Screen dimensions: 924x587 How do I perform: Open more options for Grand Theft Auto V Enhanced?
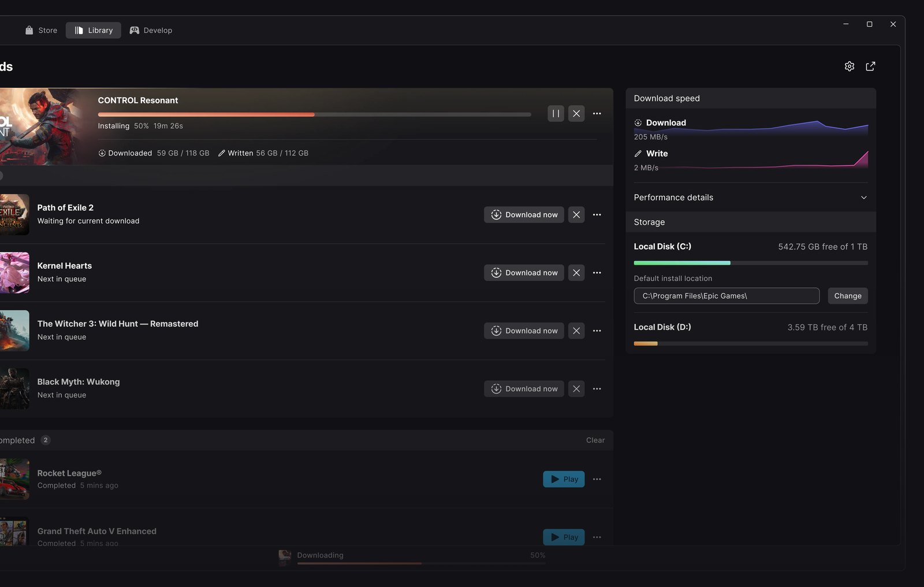click(597, 537)
